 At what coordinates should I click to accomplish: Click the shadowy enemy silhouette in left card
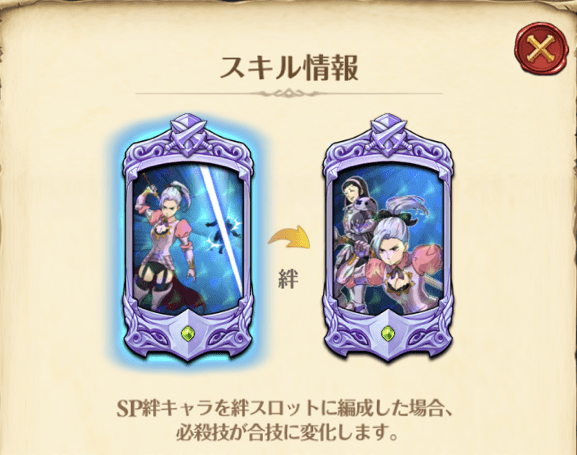221,236
